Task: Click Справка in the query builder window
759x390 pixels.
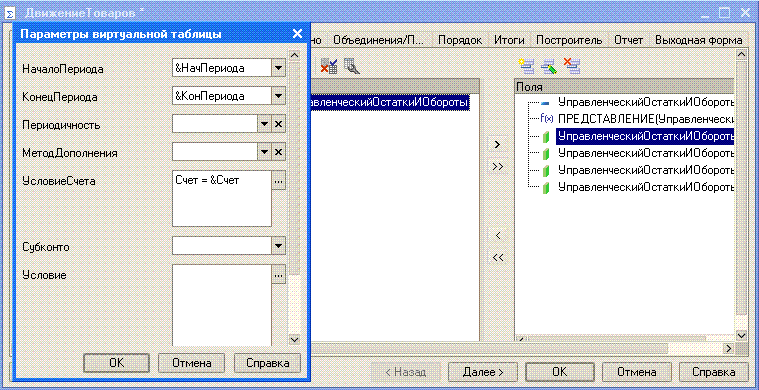Action: (x=713, y=372)
